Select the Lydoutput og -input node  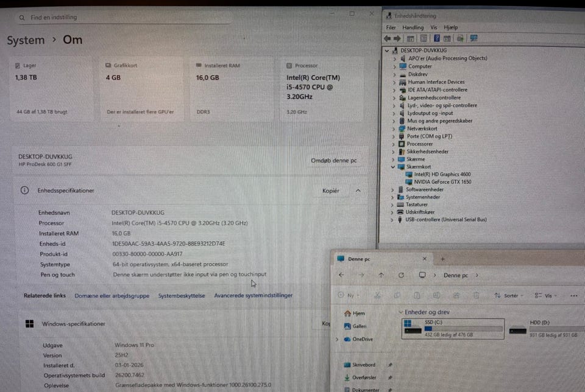click(x=430, y=113)
